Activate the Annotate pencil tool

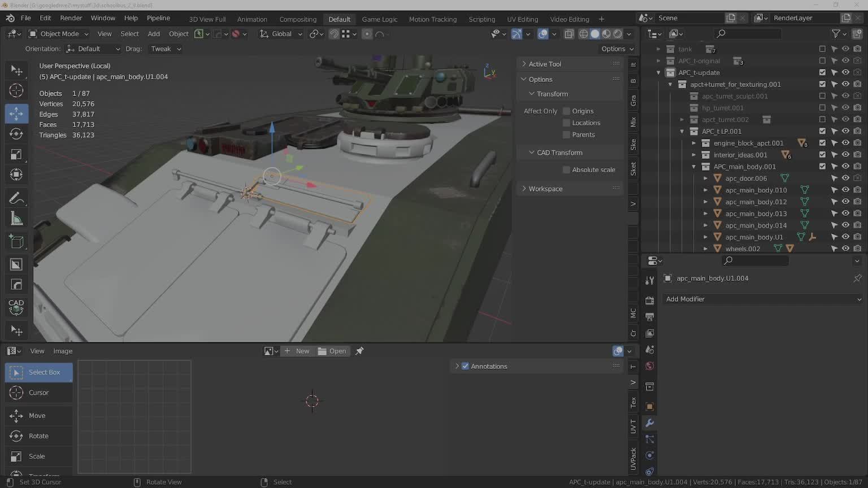click(16, 198)
